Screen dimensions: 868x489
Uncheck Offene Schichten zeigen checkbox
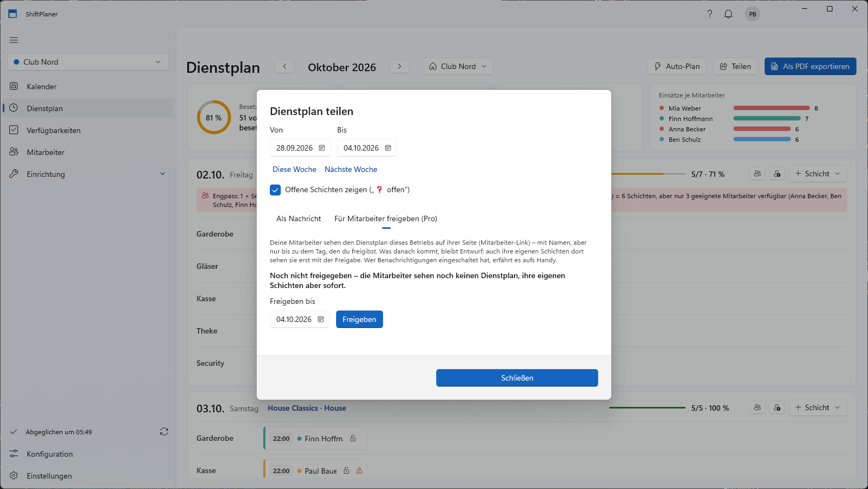click(x=275, y=190)
